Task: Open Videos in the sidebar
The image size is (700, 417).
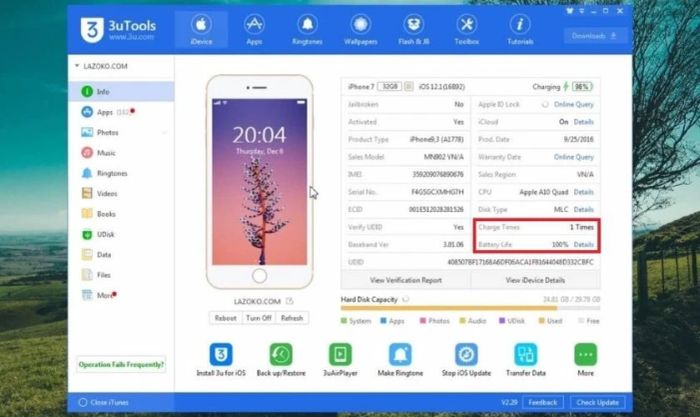Action: click(x=121, y=193)
